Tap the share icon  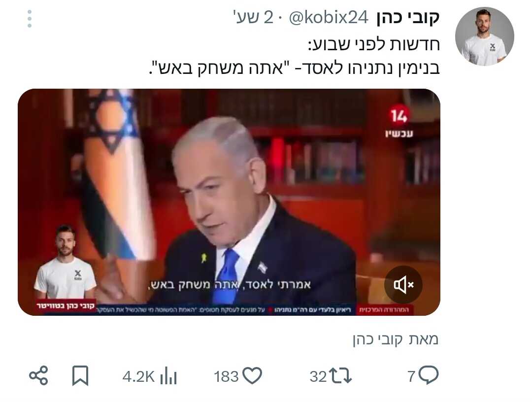(x=38, y=375)
